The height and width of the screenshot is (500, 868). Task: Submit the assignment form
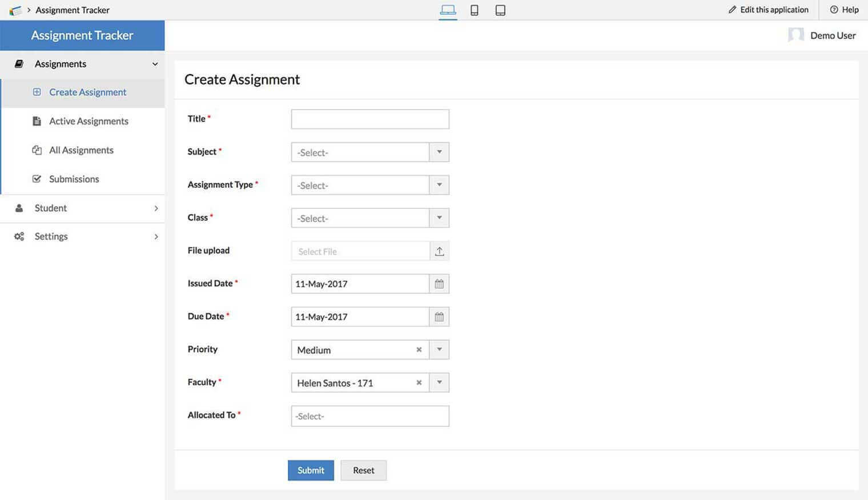click(x=311, y=470)
